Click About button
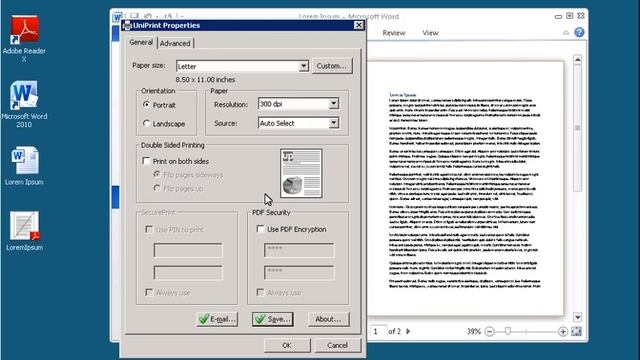This screenshot has width=640, height=360. (329, 319)
